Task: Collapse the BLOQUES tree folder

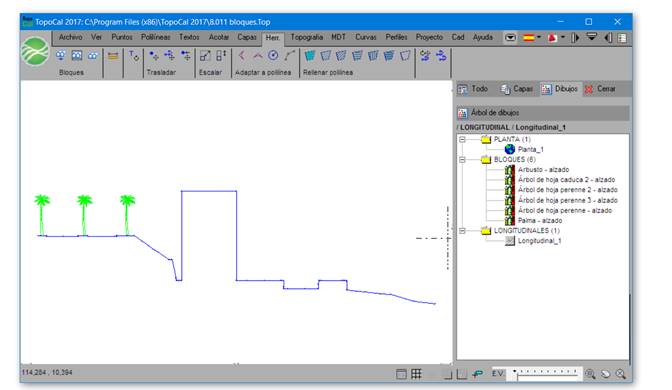Action: click(x=462, y=159)
